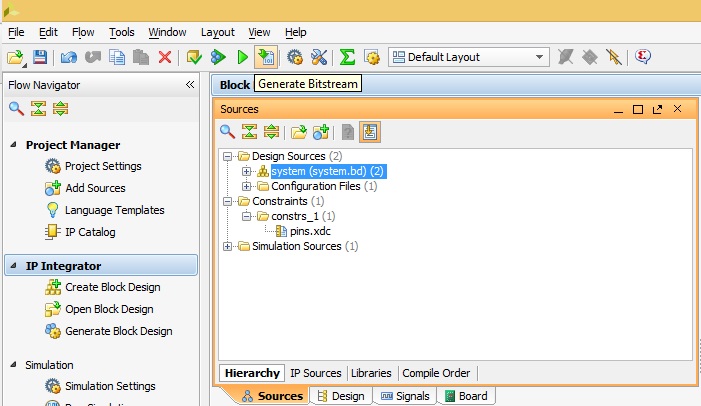Click the gear icon beside layout dropdown

click(372, 57)
